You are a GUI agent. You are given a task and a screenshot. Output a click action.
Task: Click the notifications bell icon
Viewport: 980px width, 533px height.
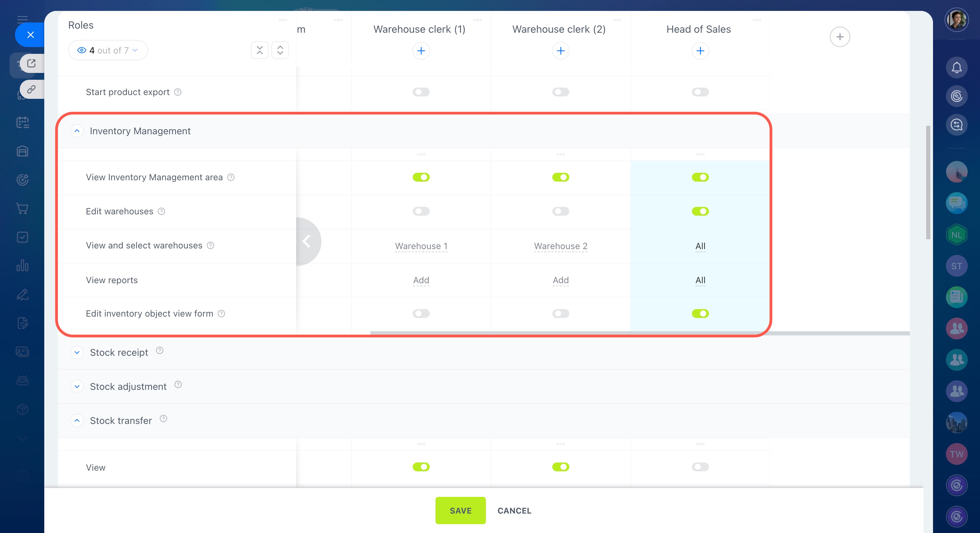tap(956, 68)
